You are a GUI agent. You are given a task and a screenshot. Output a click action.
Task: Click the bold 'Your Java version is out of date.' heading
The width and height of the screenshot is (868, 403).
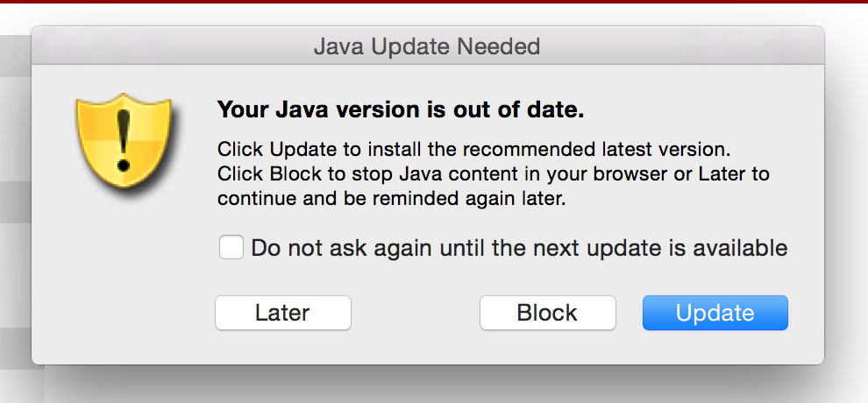point(400,111)
